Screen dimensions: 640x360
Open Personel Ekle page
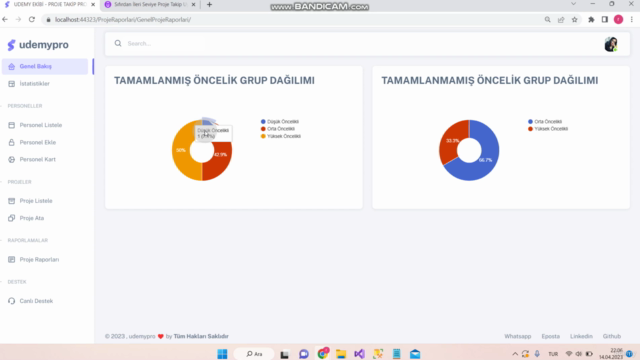[x=38, y=142]
